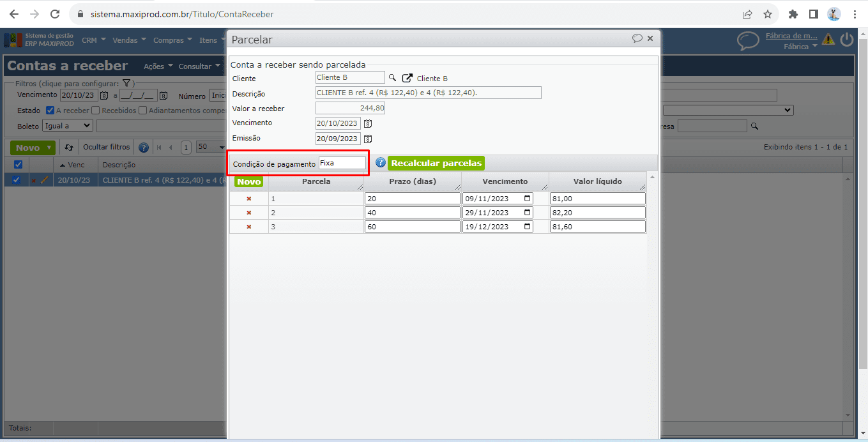Open the Vendas menu
The image size is (868, 442).
129,40
